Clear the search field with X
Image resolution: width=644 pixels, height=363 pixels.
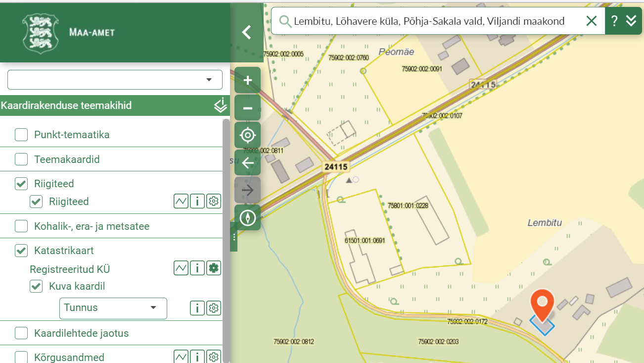(592, 21)
